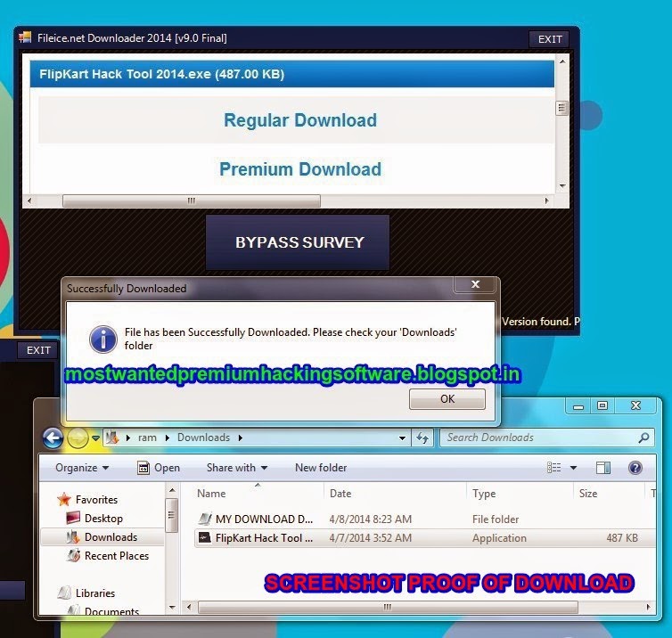Click Open in Explorer toolbar
672x638 pixels.
pyautogui.click(x=159, y=468)
